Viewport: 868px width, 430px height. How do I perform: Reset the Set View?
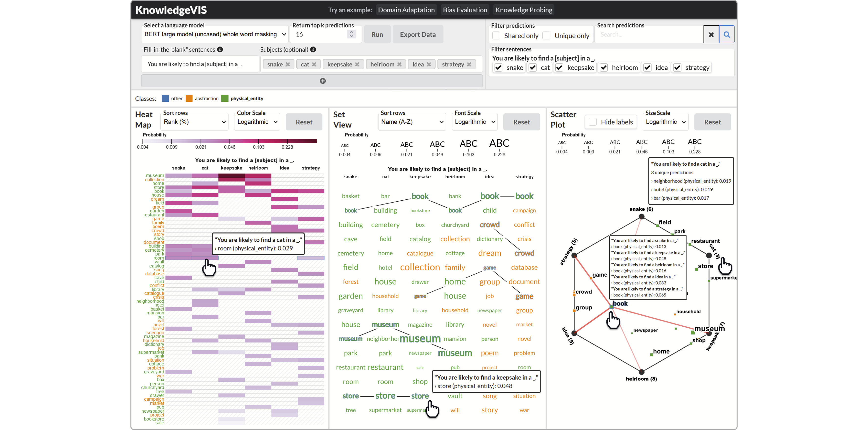pos(522,122)
